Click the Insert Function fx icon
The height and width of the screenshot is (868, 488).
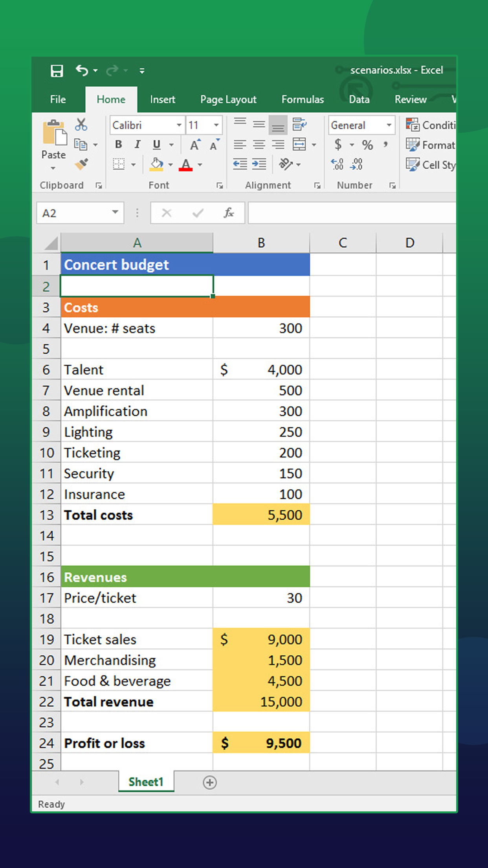[228, 213]
